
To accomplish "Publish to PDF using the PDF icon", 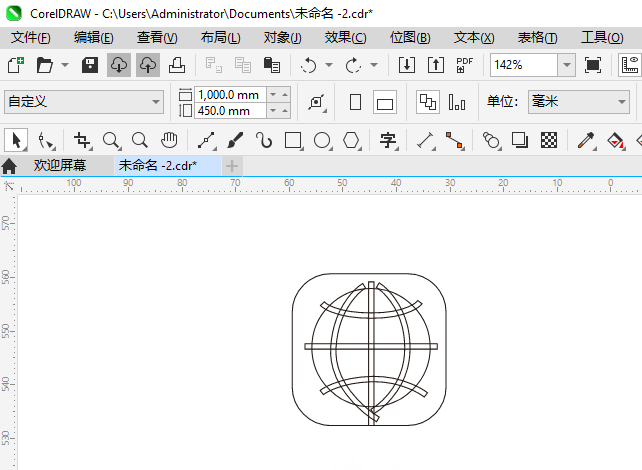I will click(465, 65).
